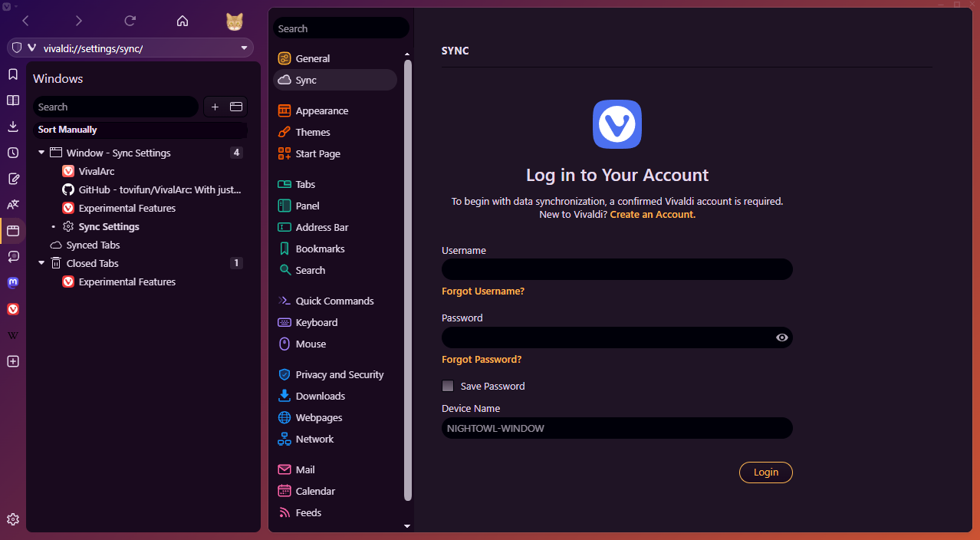Focus the Password input field
The image size is (980, 540).
617,337
